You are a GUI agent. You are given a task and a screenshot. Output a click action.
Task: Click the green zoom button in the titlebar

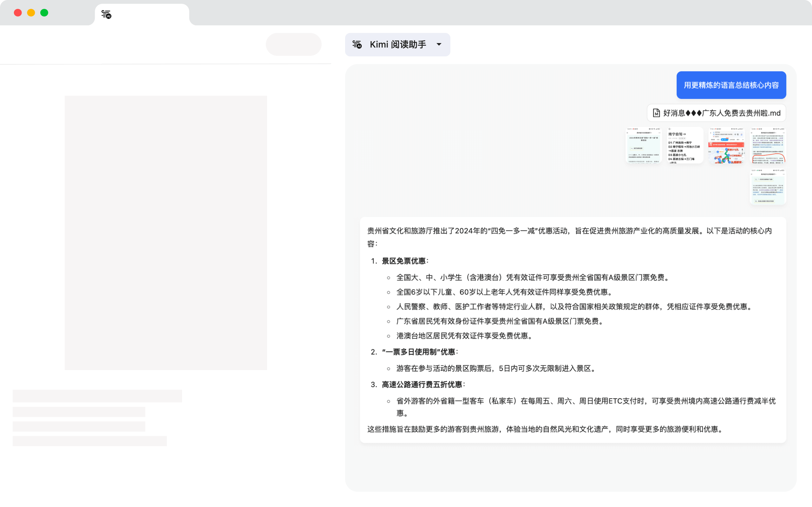pyautogui.click(x=44, y=12)
